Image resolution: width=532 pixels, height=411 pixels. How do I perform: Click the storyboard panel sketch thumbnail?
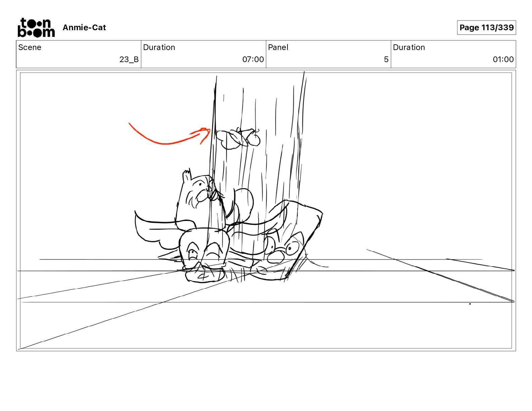[x=266, y=211]
